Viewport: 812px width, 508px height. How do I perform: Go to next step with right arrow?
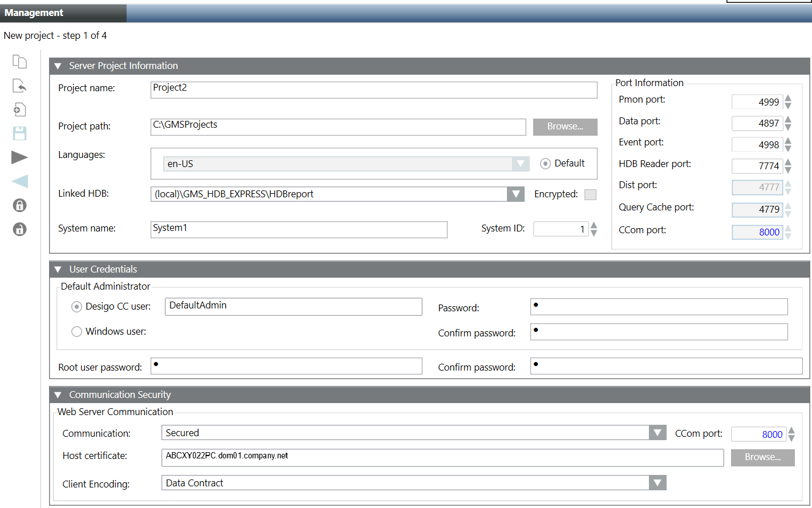pos(20,157)
